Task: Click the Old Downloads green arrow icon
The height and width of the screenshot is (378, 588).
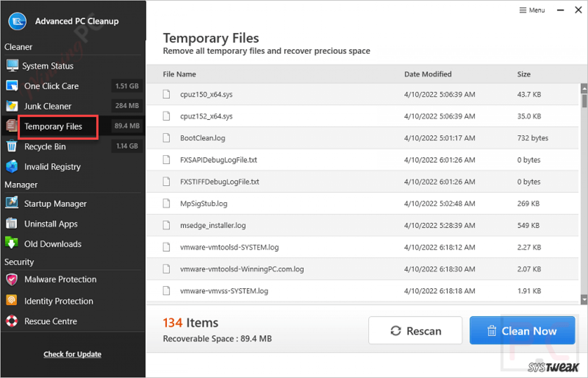Action: [x=11, y=243]
